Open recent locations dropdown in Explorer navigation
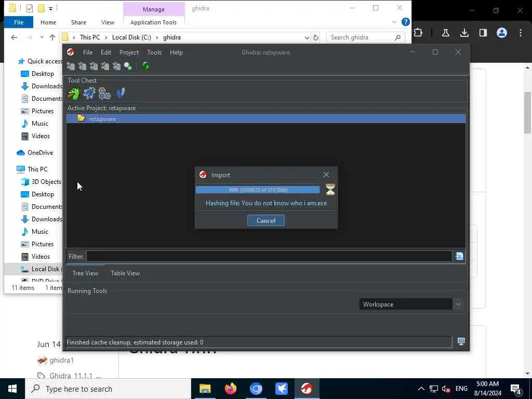Image resolution: width=532 pixels, height=399 pixels. click(42, 37)
